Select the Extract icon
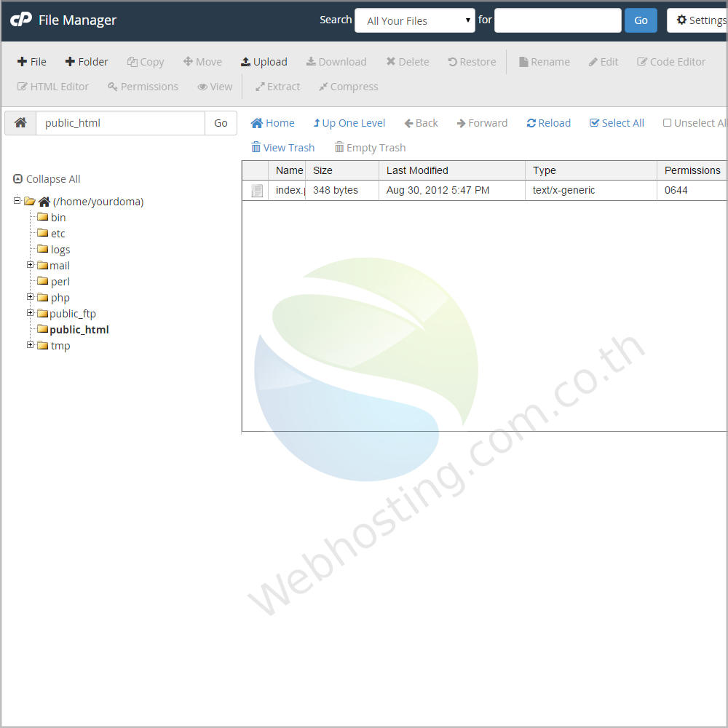The height and width of the screenshot is (728, 728). tap(277, 87)
